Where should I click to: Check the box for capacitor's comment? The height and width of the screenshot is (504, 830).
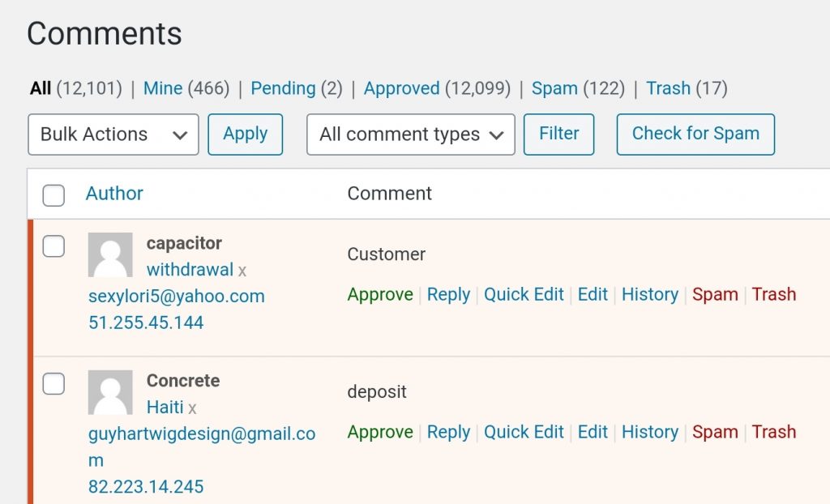click(x=53, y=246)
